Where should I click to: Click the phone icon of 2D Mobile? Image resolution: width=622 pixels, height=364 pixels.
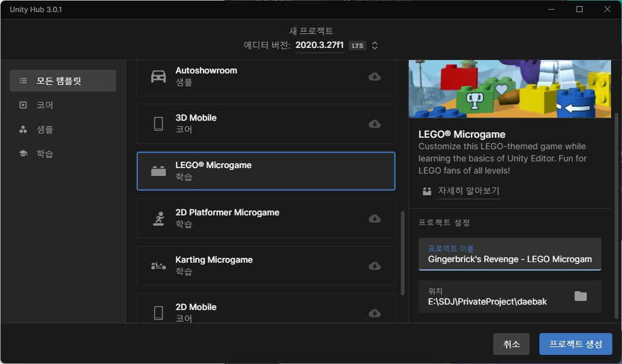point(159,313)
